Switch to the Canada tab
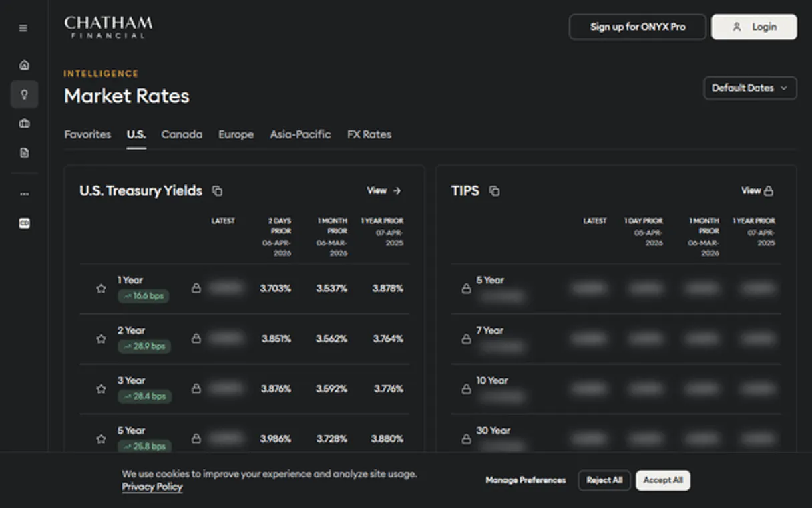Image resolution: width=812 pixels, height=508 pixels. (x=182, y=134)
